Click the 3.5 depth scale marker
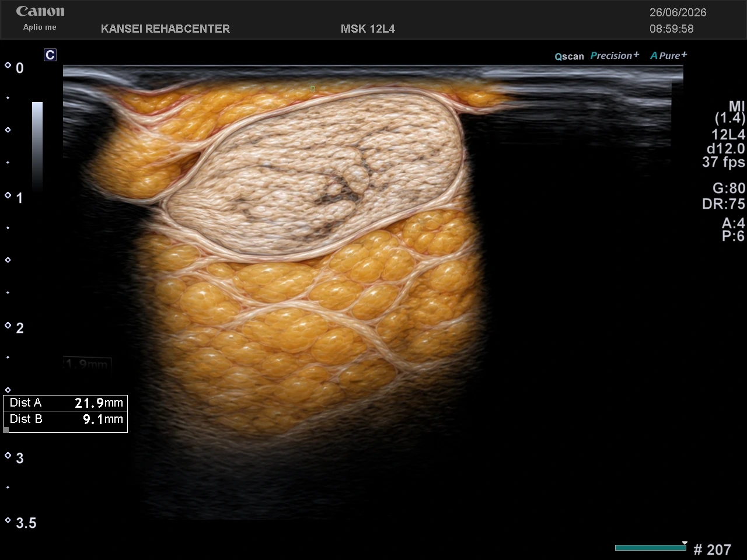 [26, 523]
